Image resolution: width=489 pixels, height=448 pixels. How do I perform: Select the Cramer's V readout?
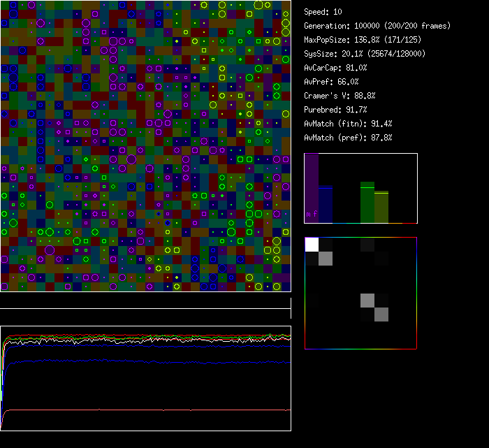point(340,96)
